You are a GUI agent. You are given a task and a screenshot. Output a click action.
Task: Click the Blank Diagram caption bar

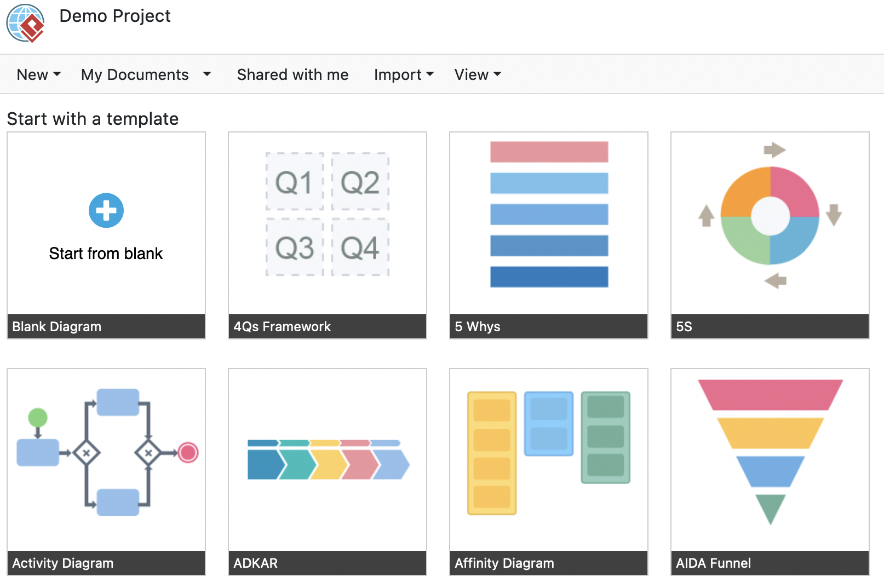click(x=106, y=326)
